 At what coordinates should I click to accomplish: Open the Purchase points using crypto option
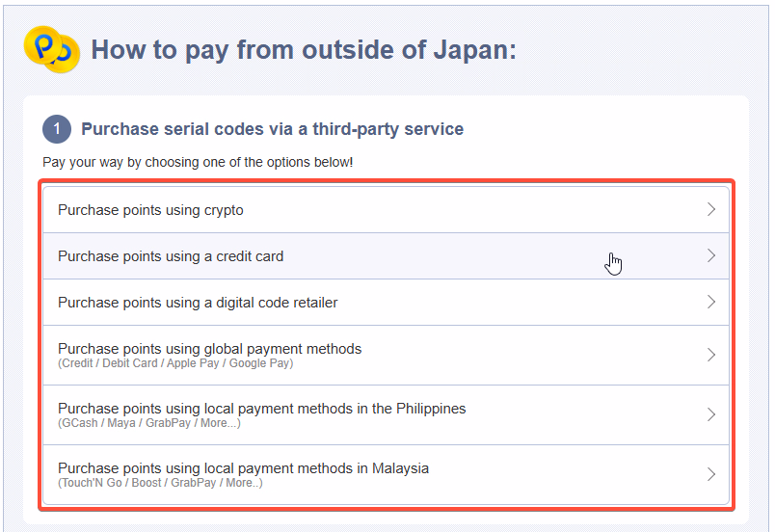point(386,210)
